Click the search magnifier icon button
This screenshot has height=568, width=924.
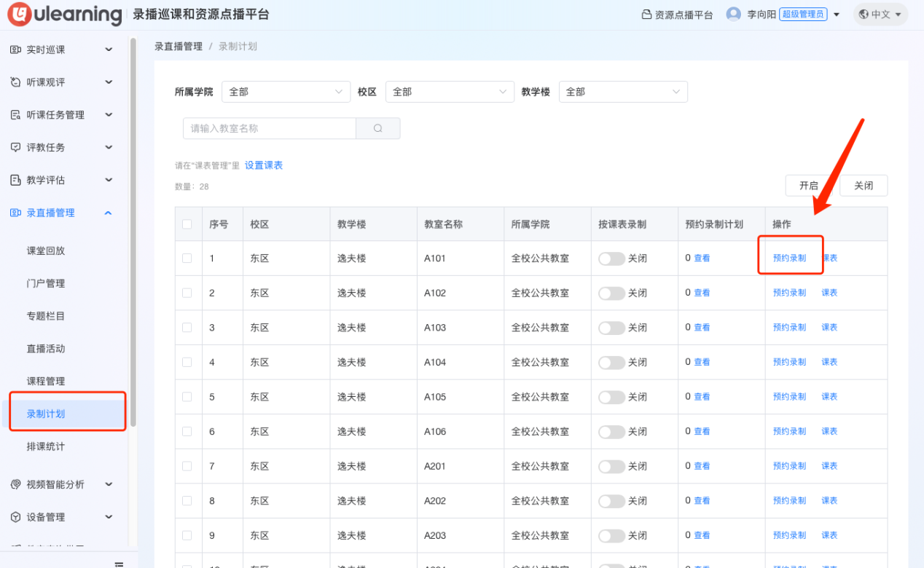pos(377,128)
